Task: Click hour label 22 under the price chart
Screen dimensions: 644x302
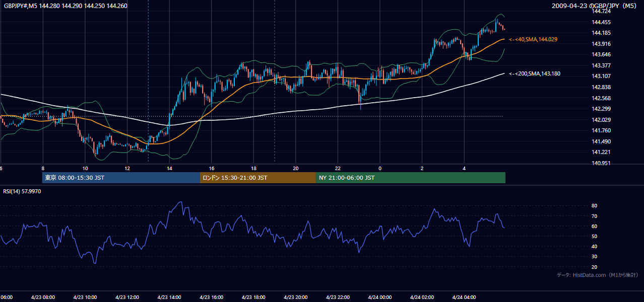Action: click(338, 169)
